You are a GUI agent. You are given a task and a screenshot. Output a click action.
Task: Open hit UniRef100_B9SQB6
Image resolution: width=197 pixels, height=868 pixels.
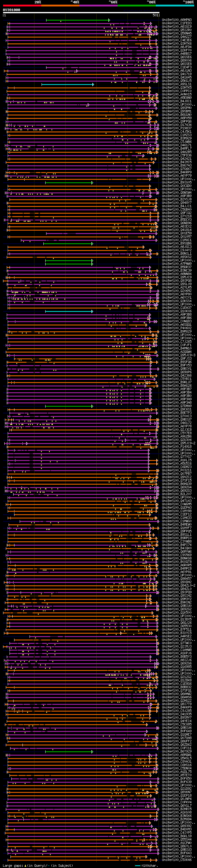pyautogui.click(x=177, y=244)
